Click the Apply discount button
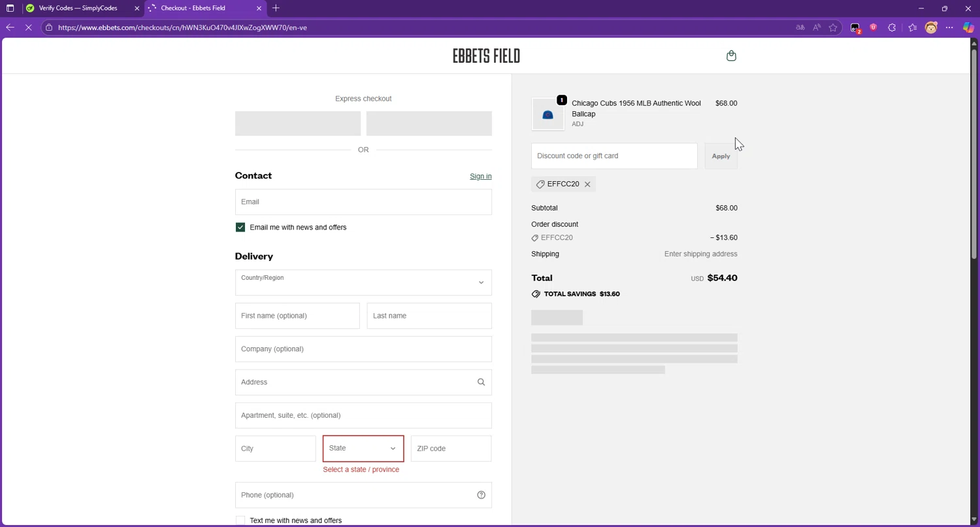Screen dimensions: 980x527 721,156
